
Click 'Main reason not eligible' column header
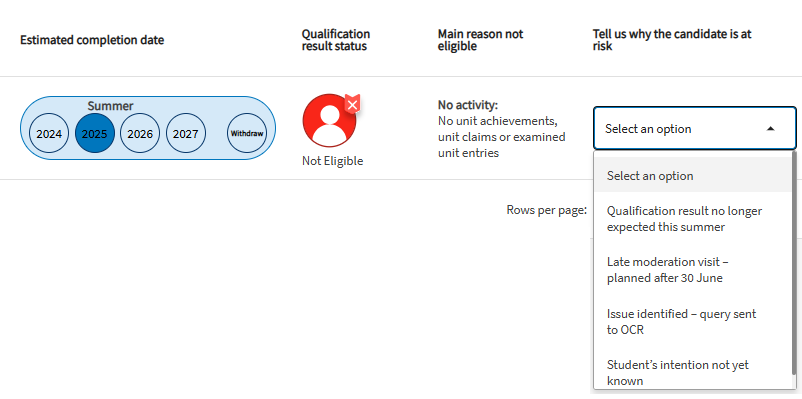[480, 40]
